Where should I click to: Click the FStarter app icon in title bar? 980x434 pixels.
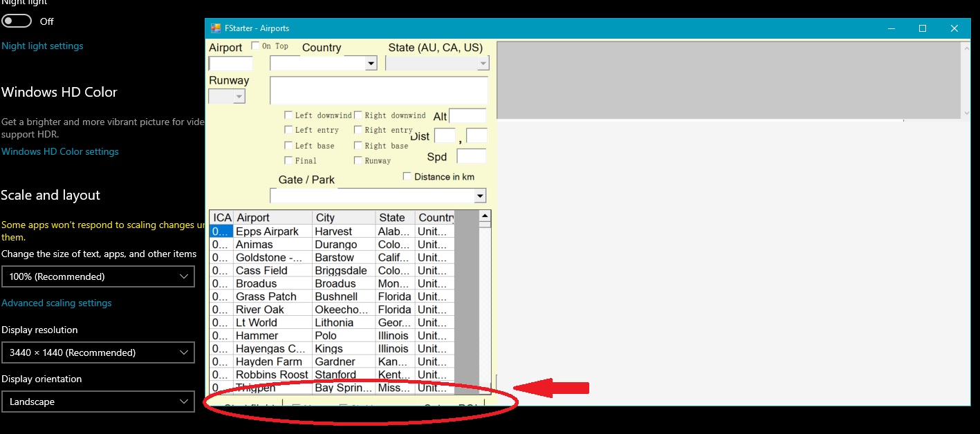coord(215,28)
